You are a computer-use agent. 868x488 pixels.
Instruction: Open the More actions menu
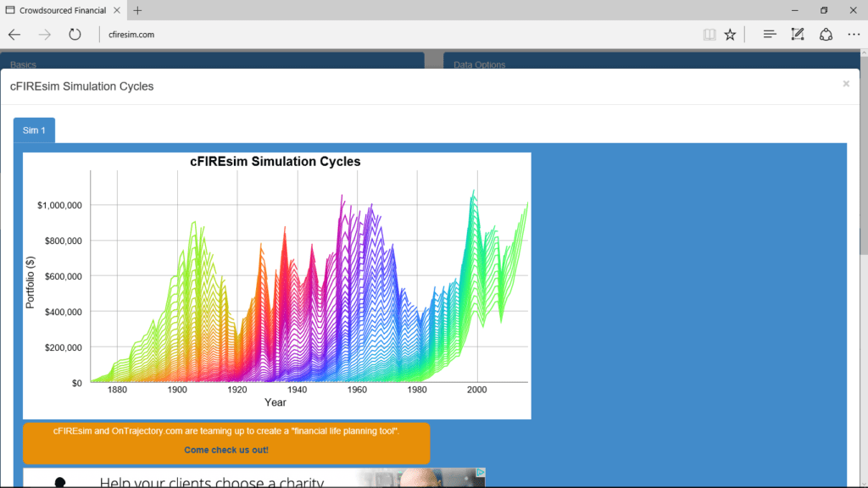tap(853, 34)
